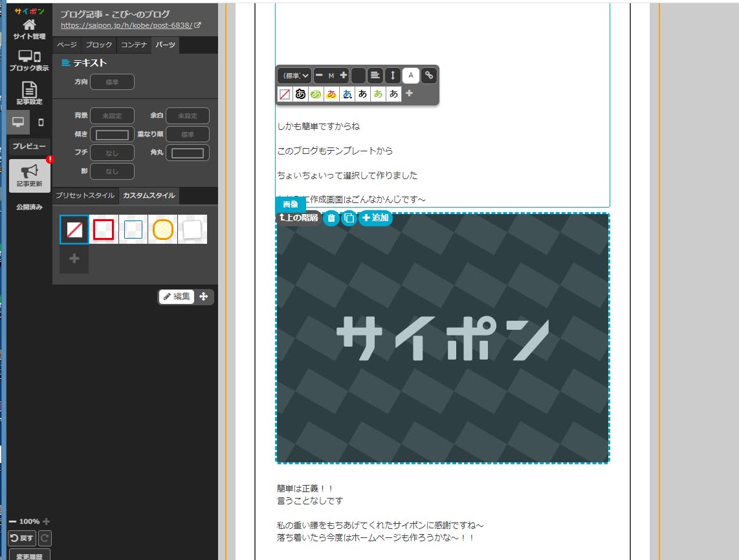This screenshot has height=560, width=739.
Task: Open 記事設定 document icon
Action: click(x=29, y=92)
